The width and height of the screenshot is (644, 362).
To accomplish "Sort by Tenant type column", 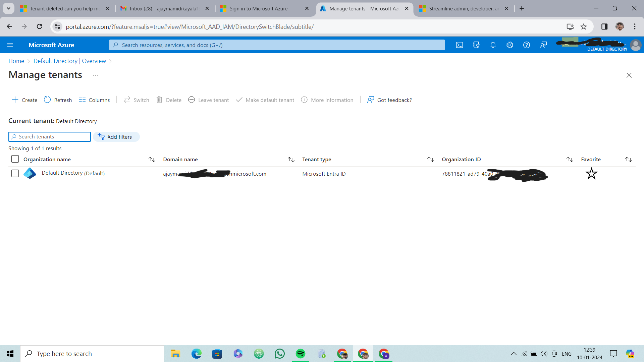I will click(x=431, y=160).
